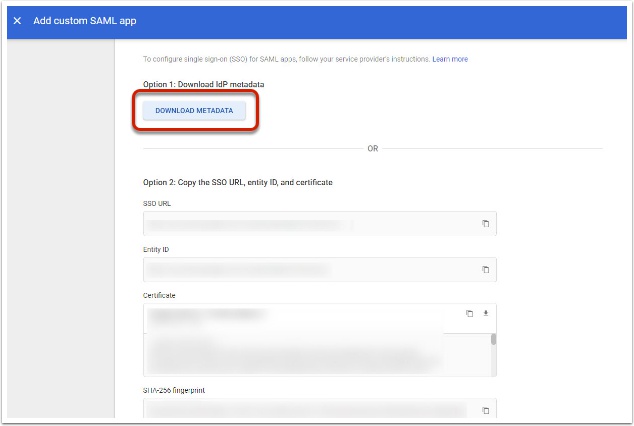Viewport: 634px width, 426px height.
Task: Click the Entity ID label
Action: 158,249
